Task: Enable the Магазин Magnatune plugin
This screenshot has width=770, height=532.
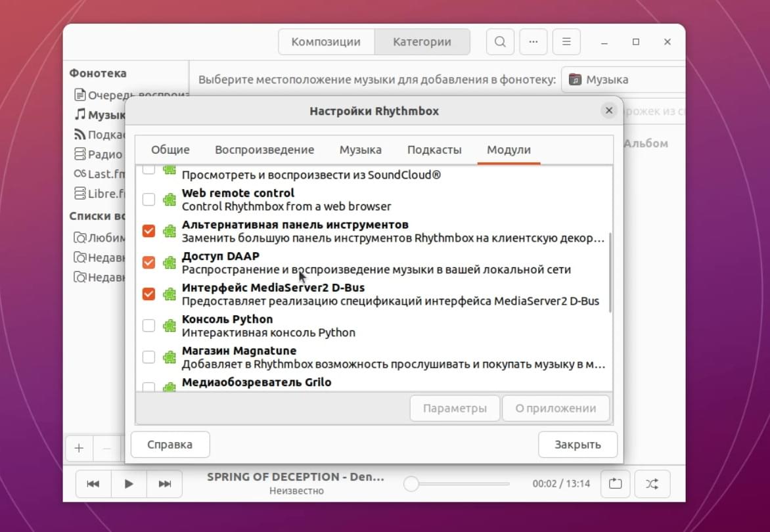Action: pyautogui.click(x=148, y=357)
